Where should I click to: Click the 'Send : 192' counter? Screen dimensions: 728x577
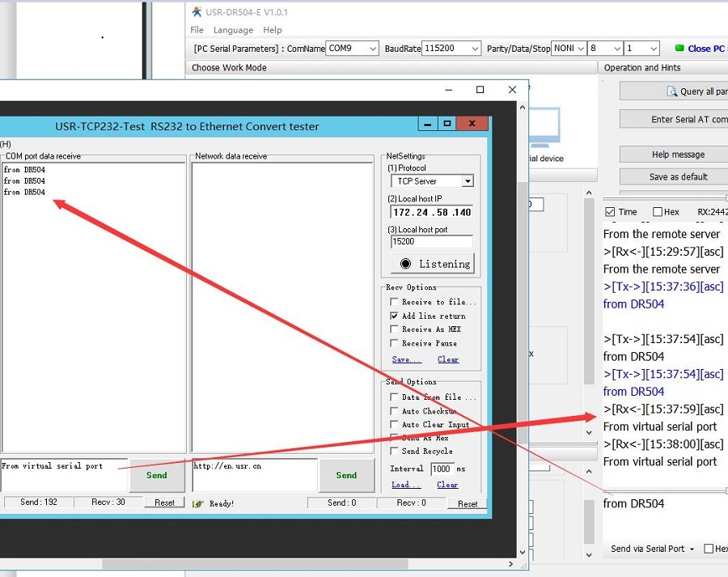click(x=39, y=502)
